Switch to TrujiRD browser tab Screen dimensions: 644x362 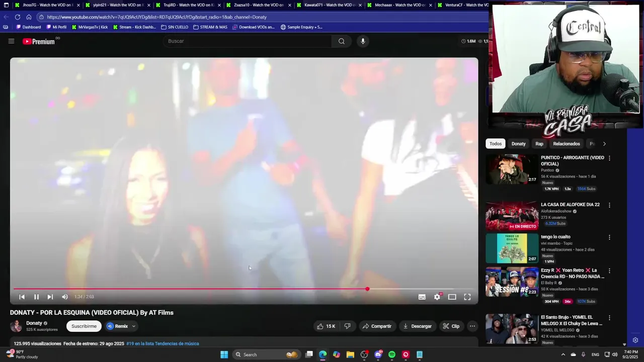pyautogui.click(x=187, y=5)
